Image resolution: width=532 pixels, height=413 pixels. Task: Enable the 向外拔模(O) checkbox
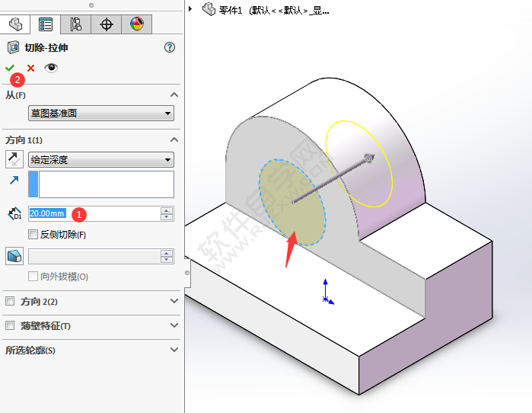(33, 277)
